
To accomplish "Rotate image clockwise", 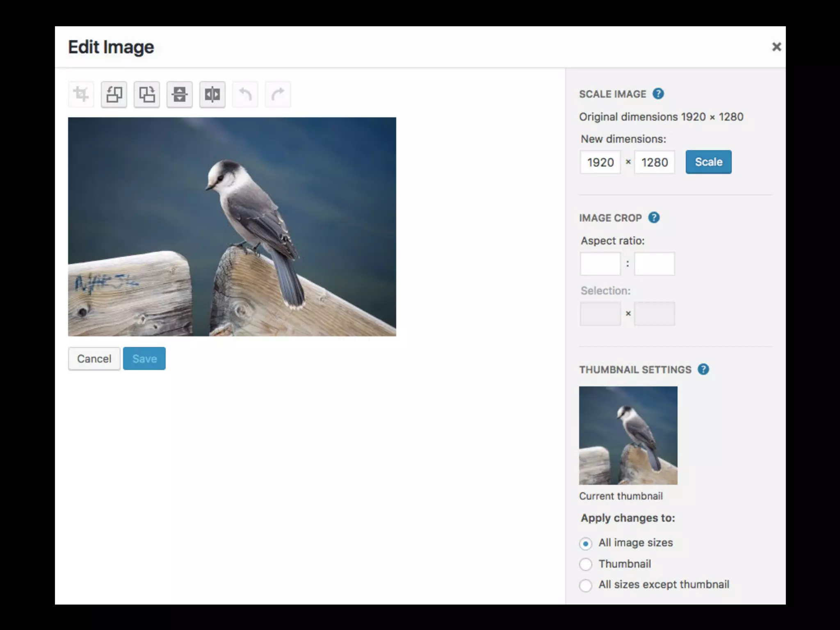I will click(x=147, y=94).
